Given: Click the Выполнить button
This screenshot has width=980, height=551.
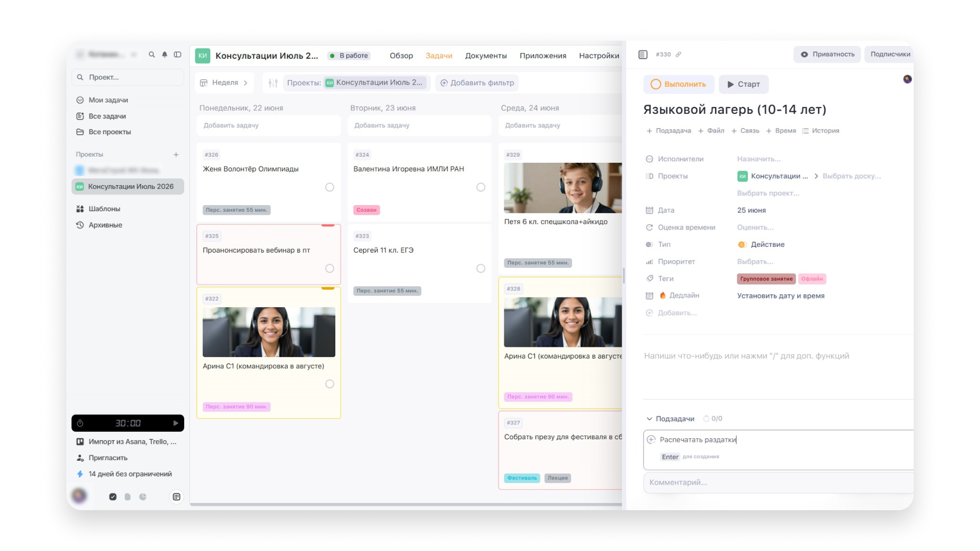Looking at the screenshot, I should click(679, 84).
